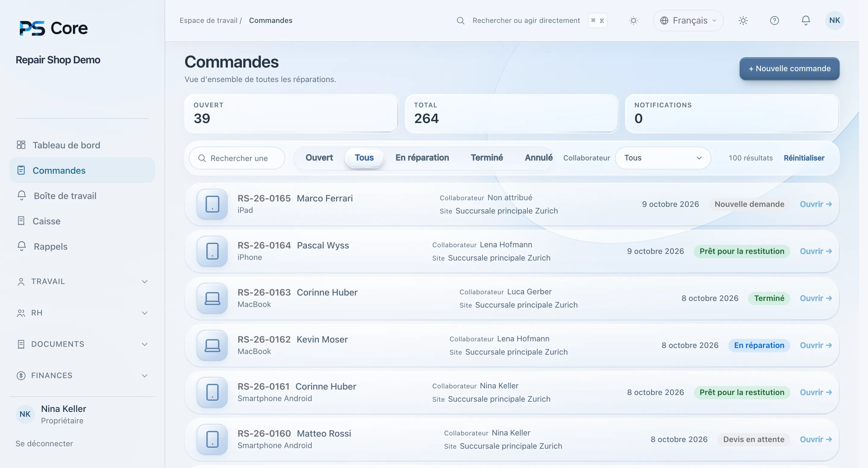Expand the RH sidebar section
Viewport: 868px width, 468px height.
pyautogui.click(x=82, y=313)
